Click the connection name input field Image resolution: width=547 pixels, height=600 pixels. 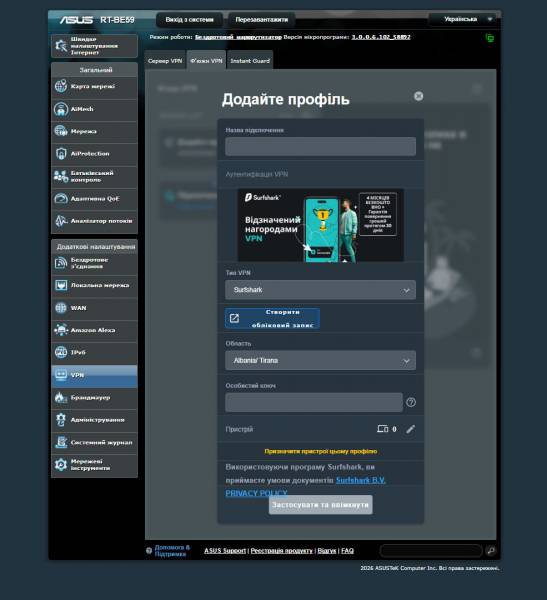[x=320, y=147]
